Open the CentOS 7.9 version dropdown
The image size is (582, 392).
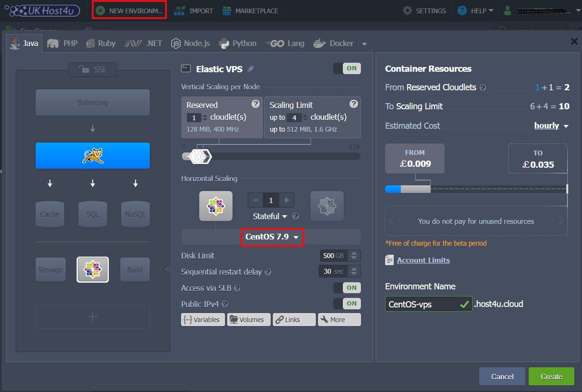272,237
